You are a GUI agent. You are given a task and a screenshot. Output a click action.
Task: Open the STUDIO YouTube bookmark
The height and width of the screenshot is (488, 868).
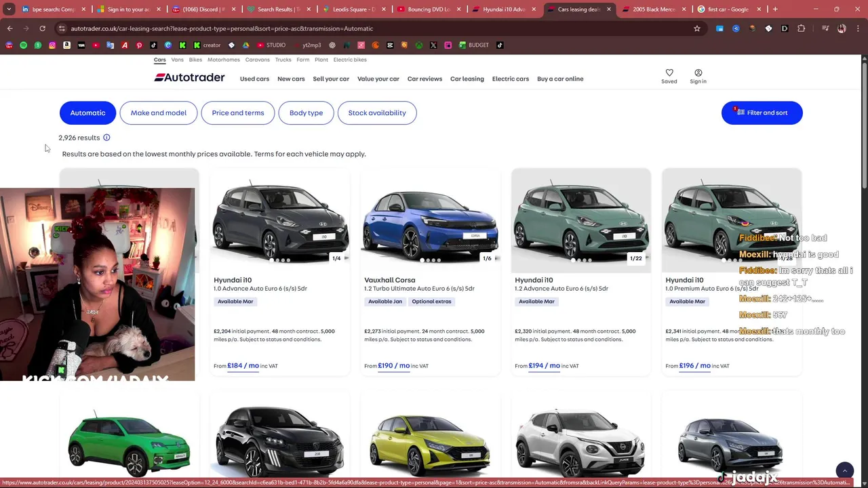click(271, 45)
